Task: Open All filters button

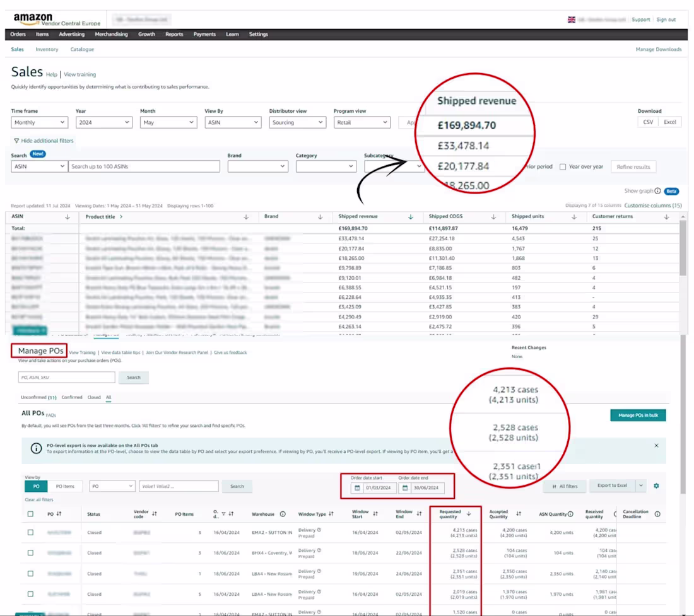Action: (x=565, y=487)
